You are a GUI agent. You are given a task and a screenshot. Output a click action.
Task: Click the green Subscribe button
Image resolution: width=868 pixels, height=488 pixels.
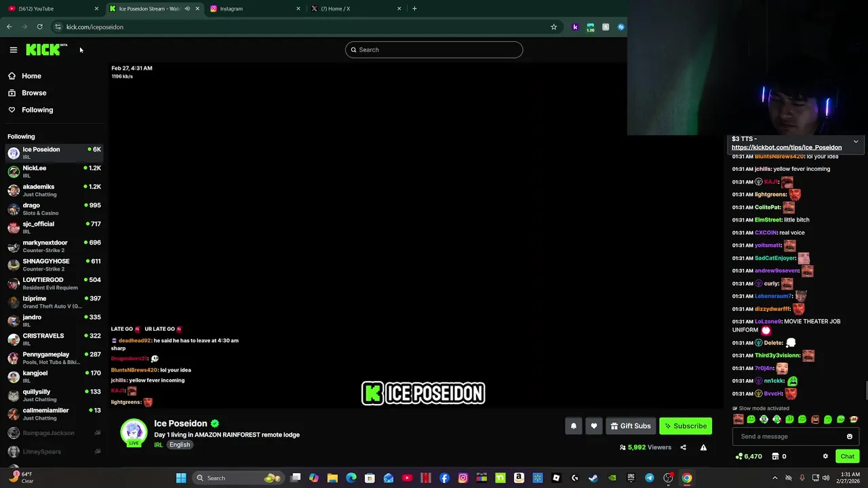tap(686, 426)
